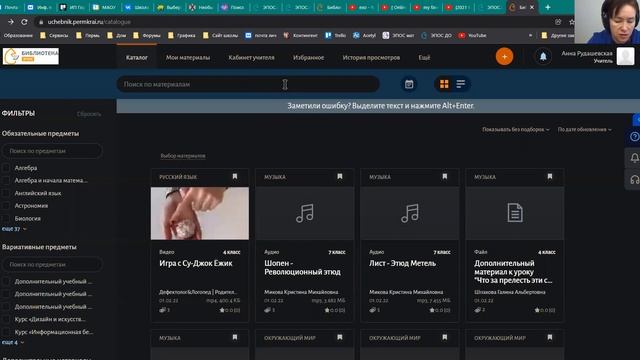This screenshot has width=640, height=360.
Task: Click the orange plus add-material button
Action: (x=504, y=57)
